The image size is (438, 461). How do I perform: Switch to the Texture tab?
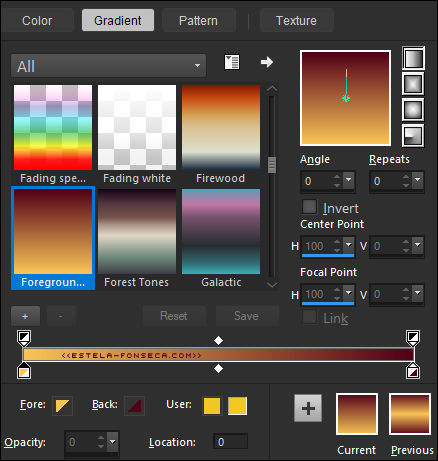pos(296,21)
